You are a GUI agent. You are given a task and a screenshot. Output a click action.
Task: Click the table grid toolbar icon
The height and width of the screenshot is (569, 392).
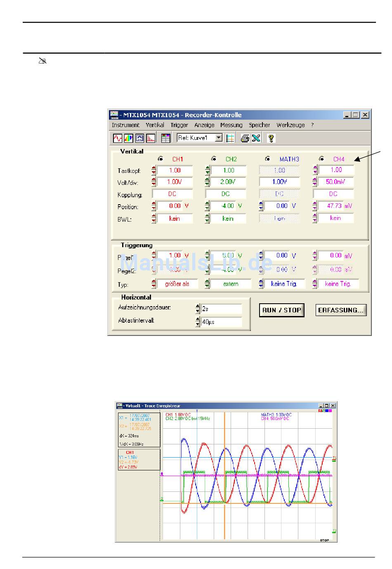pos(165,138)
